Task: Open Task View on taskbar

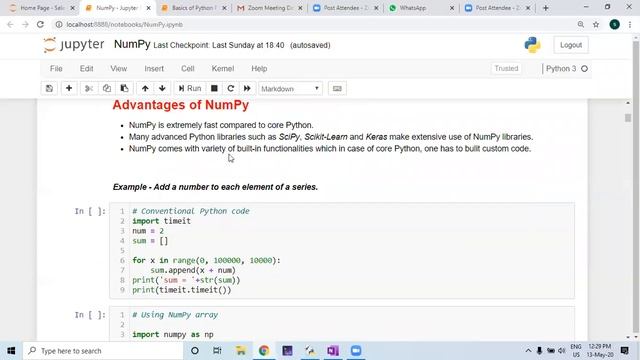Action: pyautogui.click(x=217, y=351)
